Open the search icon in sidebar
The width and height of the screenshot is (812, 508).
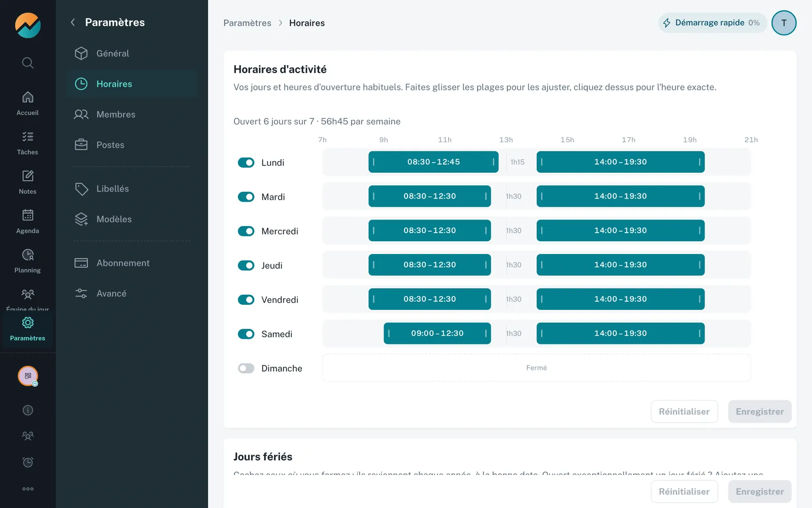28,63
